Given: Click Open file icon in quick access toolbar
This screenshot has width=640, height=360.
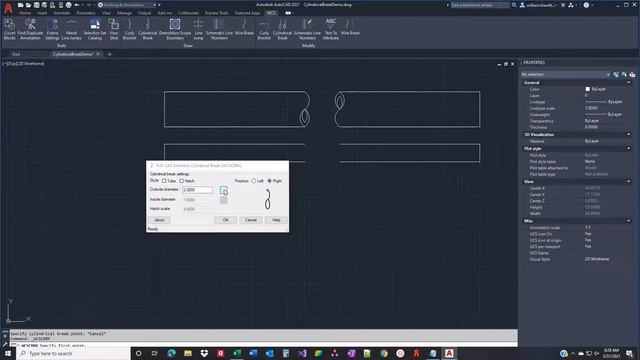Looking at the screenshot, I should [28, 5].
